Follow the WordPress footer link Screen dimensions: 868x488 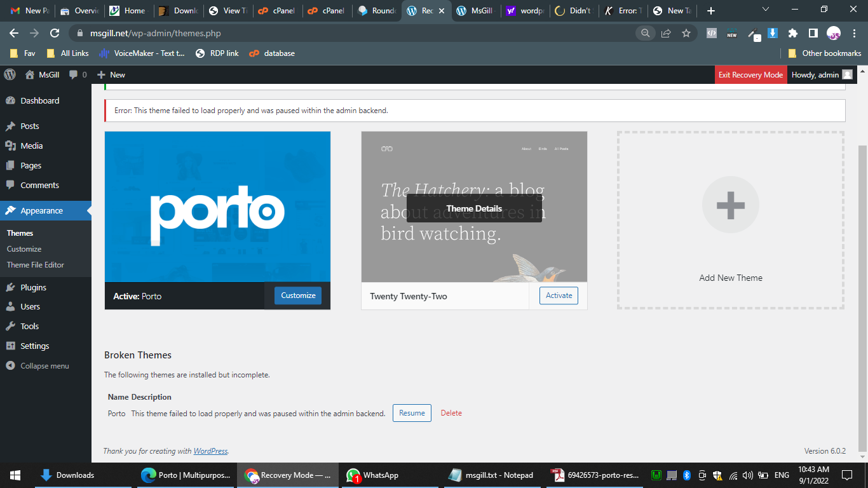pos(210,451)
